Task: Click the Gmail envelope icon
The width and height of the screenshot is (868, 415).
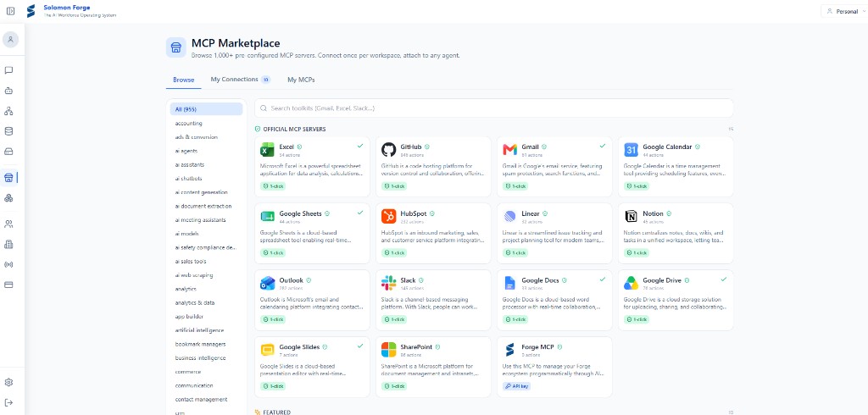Action: pos(509,149)
